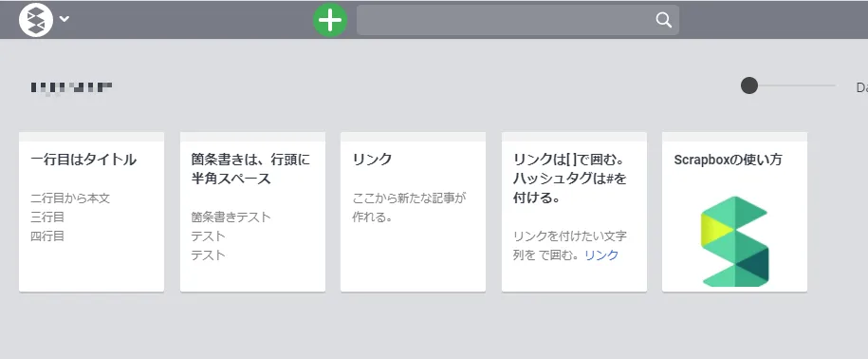Focus the search input field
868x359 pixels.
518,20
